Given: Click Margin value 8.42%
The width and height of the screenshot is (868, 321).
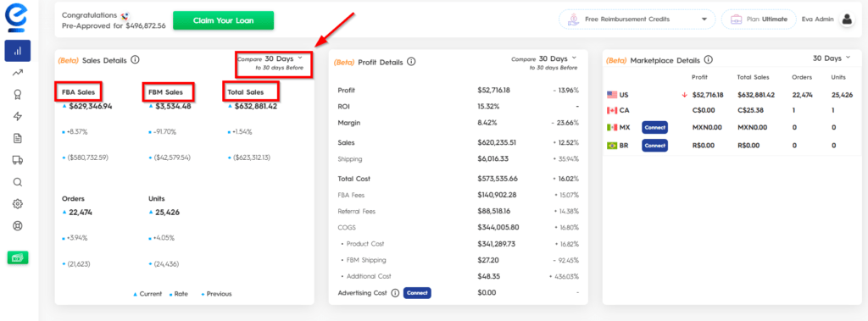Looking at the screenshot, I should pyautogui.click(x=487, y=123).
